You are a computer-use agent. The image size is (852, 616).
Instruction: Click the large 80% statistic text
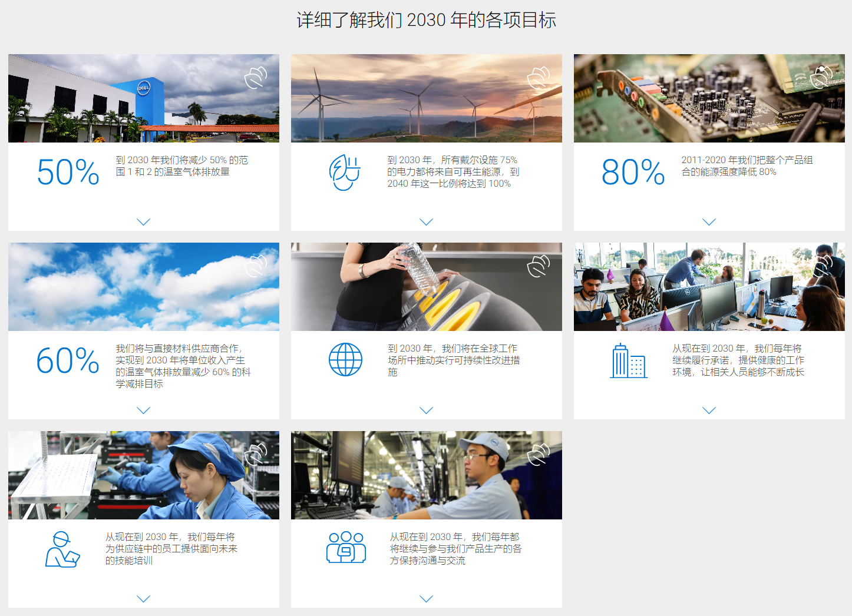(633, 172)
